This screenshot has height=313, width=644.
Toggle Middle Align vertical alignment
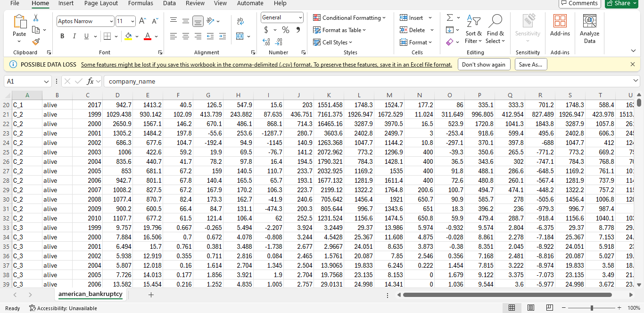[x=186, y=21]
